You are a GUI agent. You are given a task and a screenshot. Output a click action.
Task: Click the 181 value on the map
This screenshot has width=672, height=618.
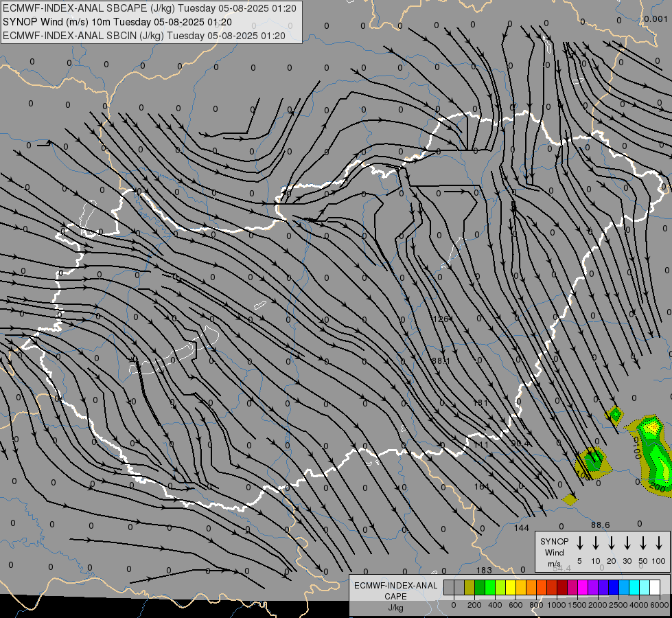(480, 402)
